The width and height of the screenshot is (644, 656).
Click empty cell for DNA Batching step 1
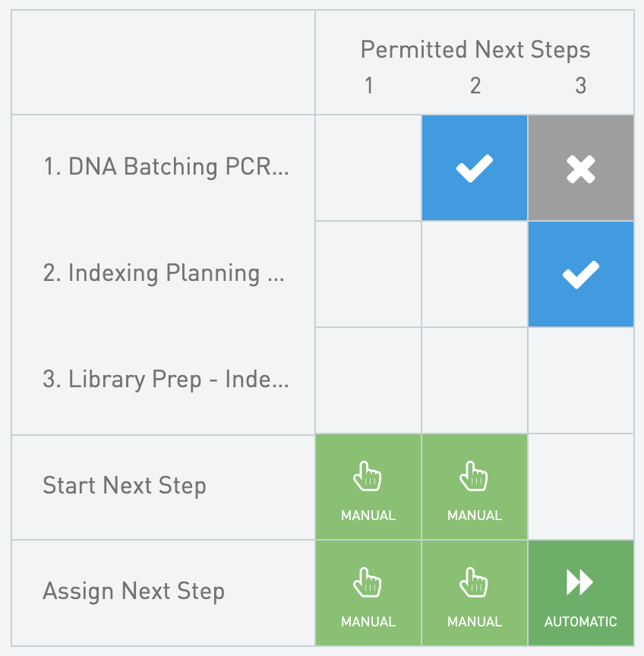tap(368, 168)
